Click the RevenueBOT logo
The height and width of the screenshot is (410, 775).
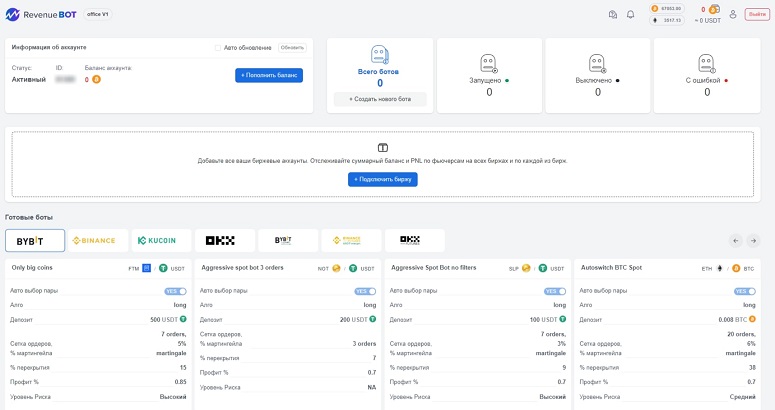coord(41,14)
